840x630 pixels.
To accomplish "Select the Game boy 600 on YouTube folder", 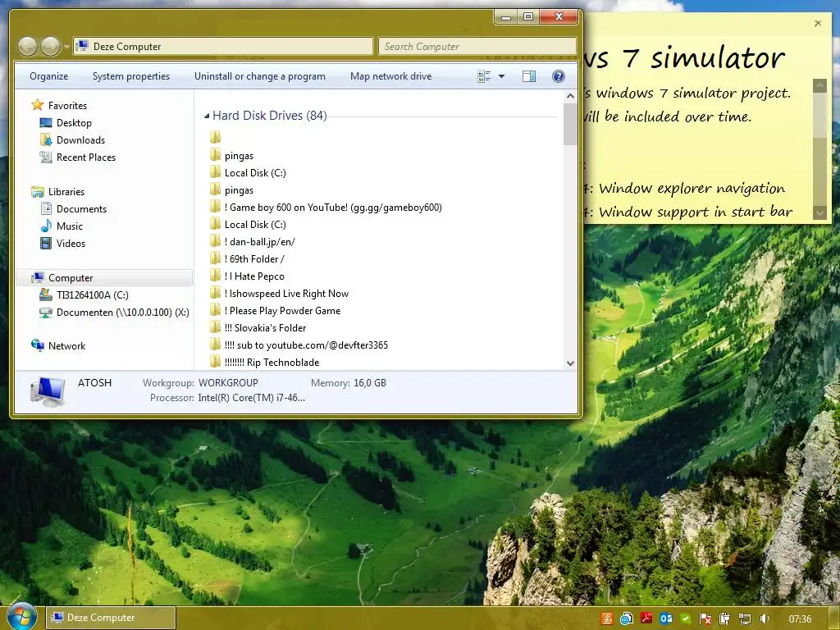I will (x=326, y=208).
